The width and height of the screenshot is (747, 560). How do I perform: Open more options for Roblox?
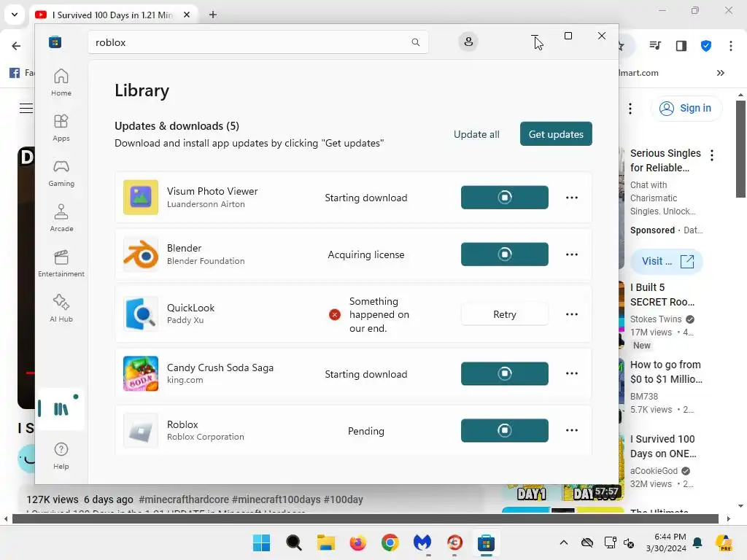[572, 430]
